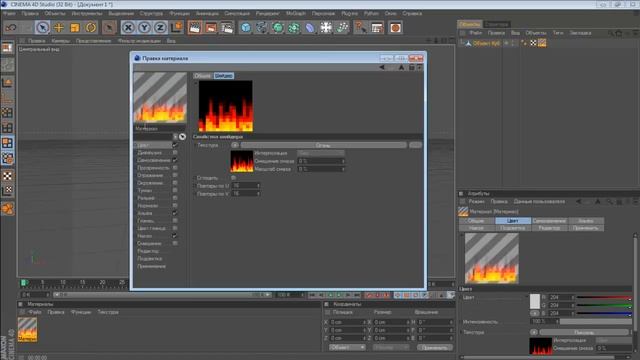This screenshot has height=360, width=640.
Task: Click the striped material tag on Cube object
Action: pyautogui.click(x=542, y=43)
